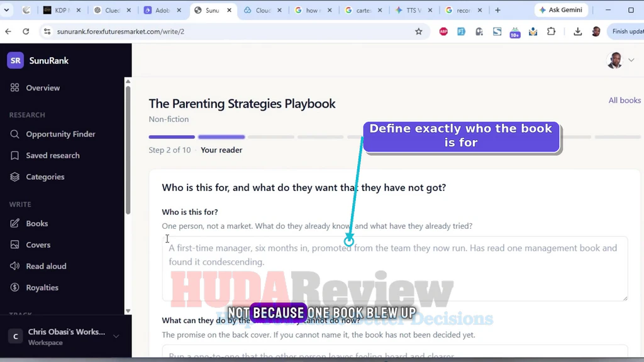This screenshot has height=362, width=644.
Task: Click the 'Your reader' step name
Action: pyautogui.click(x=221, y=150)
